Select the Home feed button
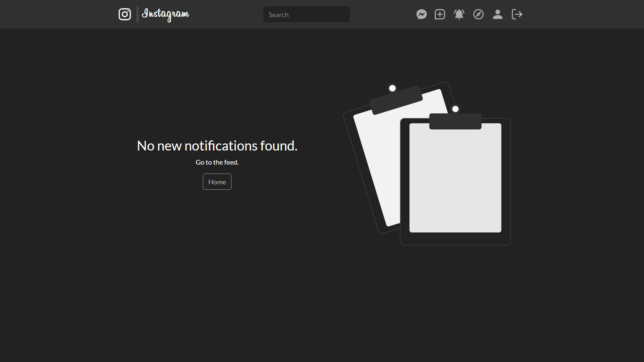Viewport: 644px width, 362px height. tap(217, 182)
